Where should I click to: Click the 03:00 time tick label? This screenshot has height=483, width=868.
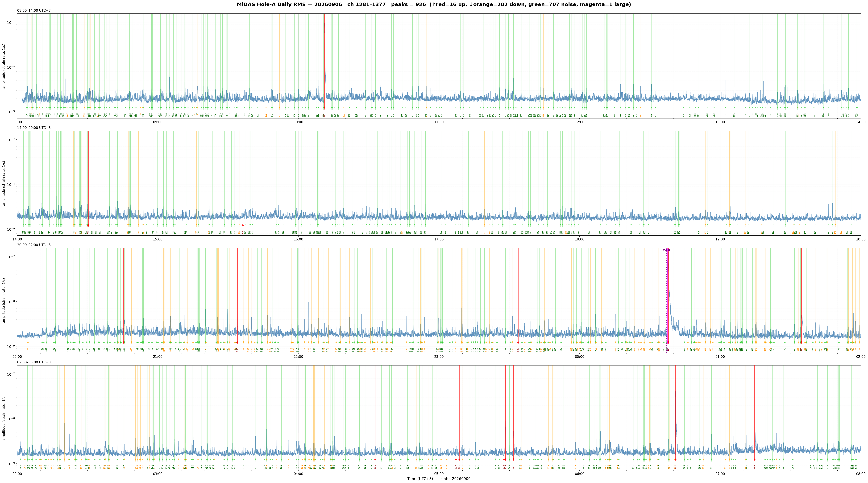[158, 474]
